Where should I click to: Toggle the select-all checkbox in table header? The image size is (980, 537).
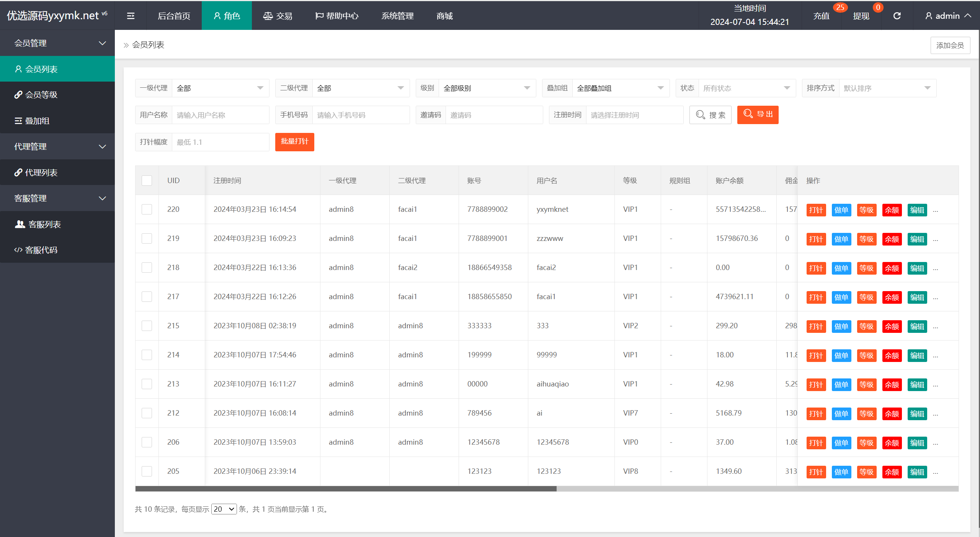[147, 180]
